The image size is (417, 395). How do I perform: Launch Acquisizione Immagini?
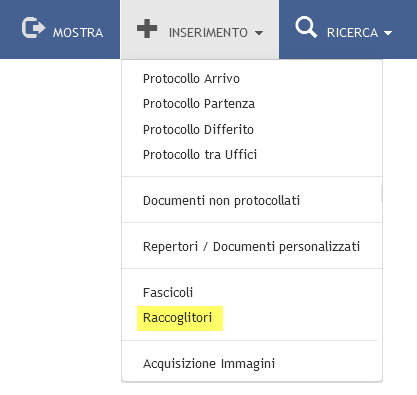(209, 364)
